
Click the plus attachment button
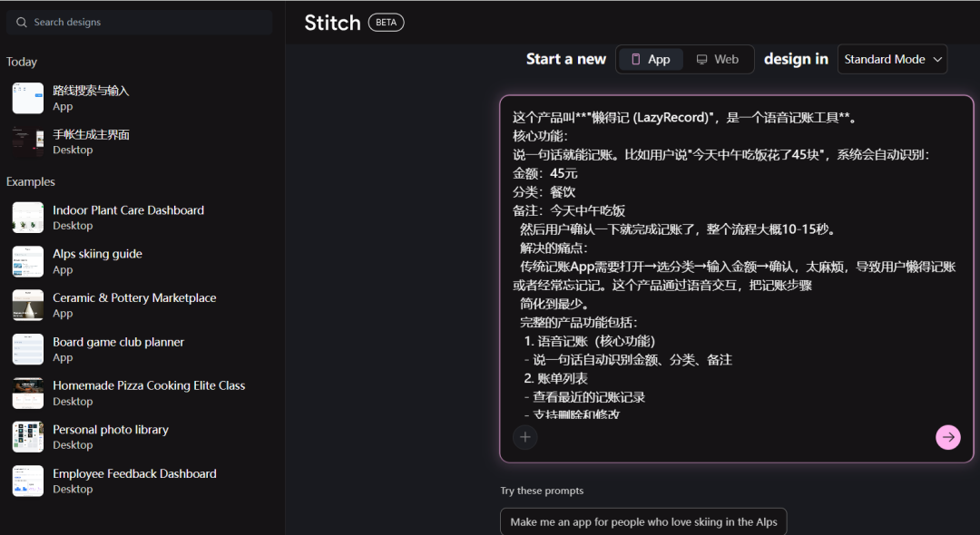point(525,437)
